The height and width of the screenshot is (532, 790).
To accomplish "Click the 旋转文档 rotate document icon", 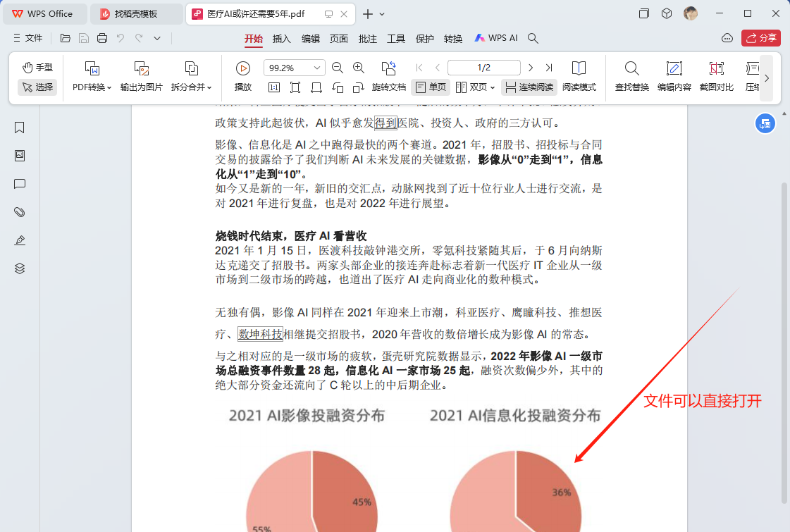I will coord(388,68).
